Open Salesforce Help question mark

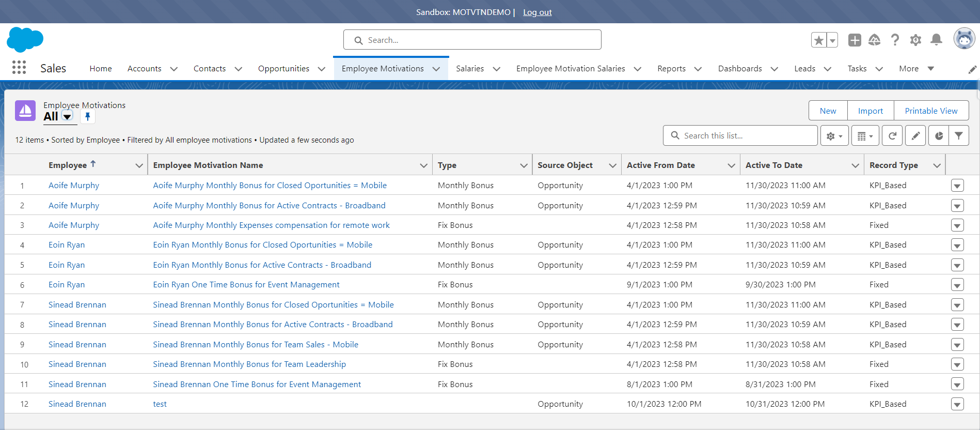coord(895,40)
